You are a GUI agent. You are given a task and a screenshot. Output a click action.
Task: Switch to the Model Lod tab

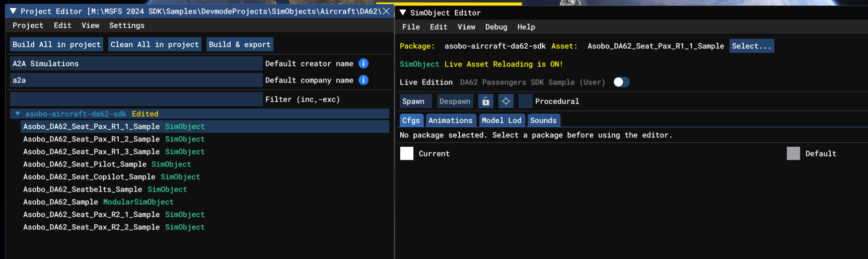(501, 120)
